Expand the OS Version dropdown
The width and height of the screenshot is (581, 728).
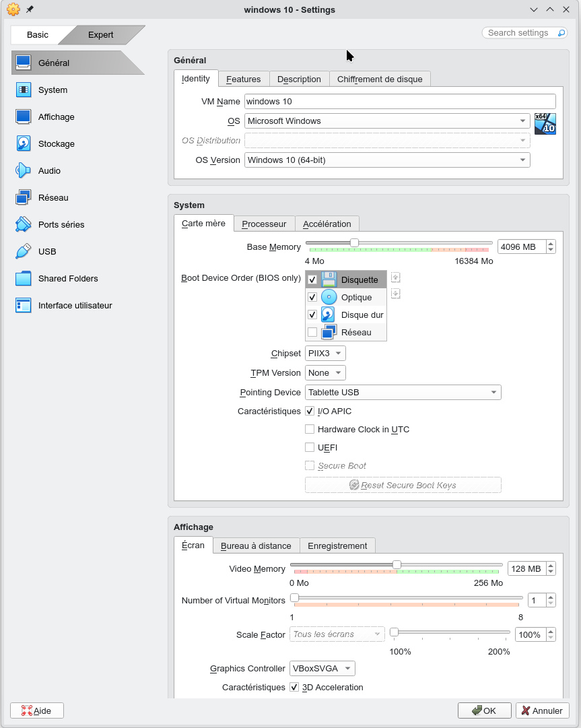(387, 160)
